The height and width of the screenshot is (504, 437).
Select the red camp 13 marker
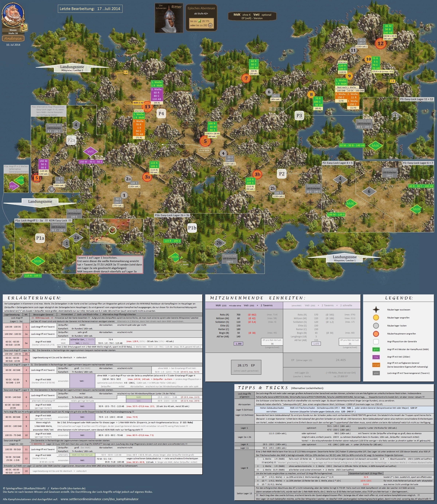point(147,106)
